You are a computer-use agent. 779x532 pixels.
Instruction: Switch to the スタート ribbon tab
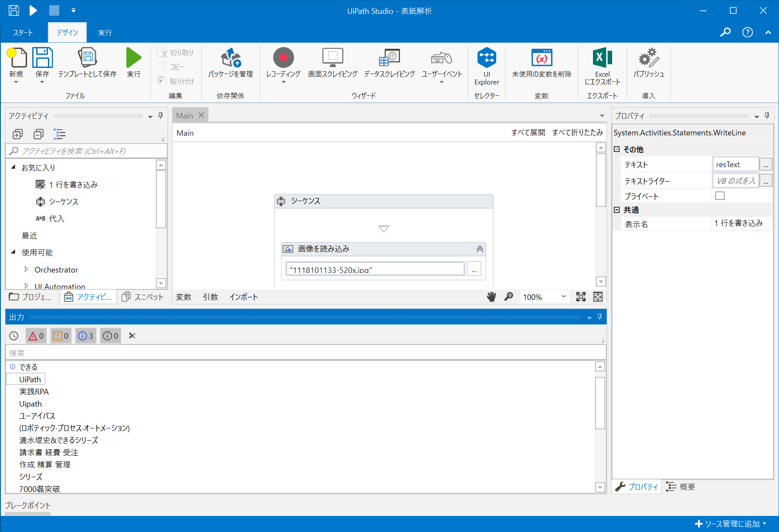[x=23, y=33]
